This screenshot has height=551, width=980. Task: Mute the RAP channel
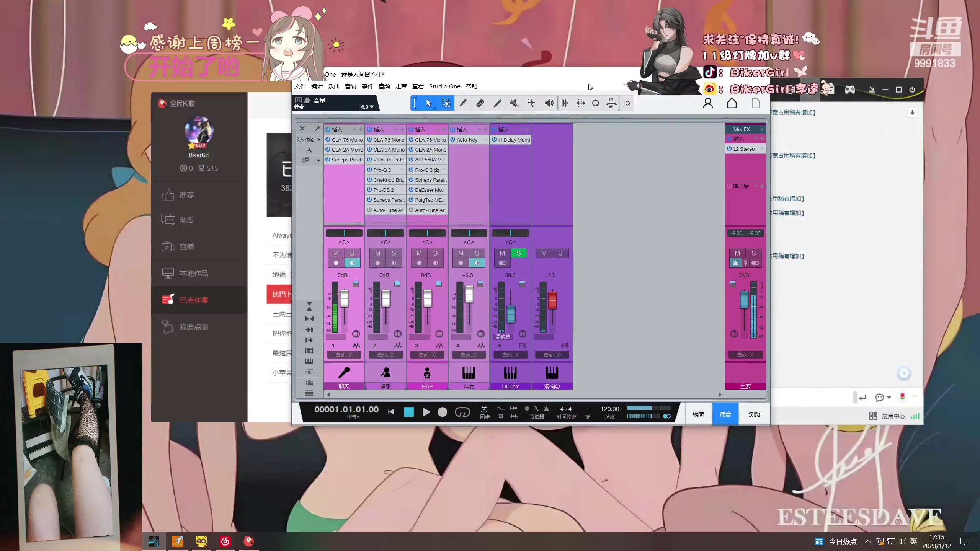[419, 253]
